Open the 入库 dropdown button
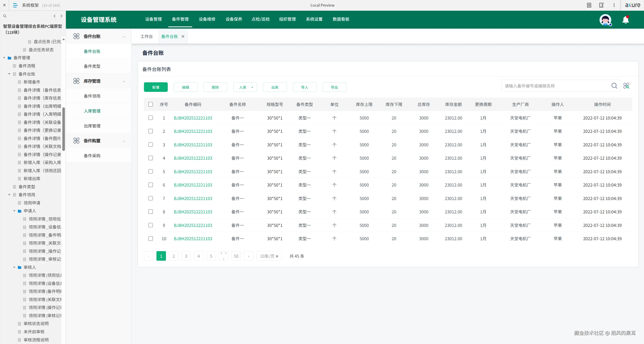Image resolution: width=644 pixels, height=344 pixels. (x=245, y=87)
